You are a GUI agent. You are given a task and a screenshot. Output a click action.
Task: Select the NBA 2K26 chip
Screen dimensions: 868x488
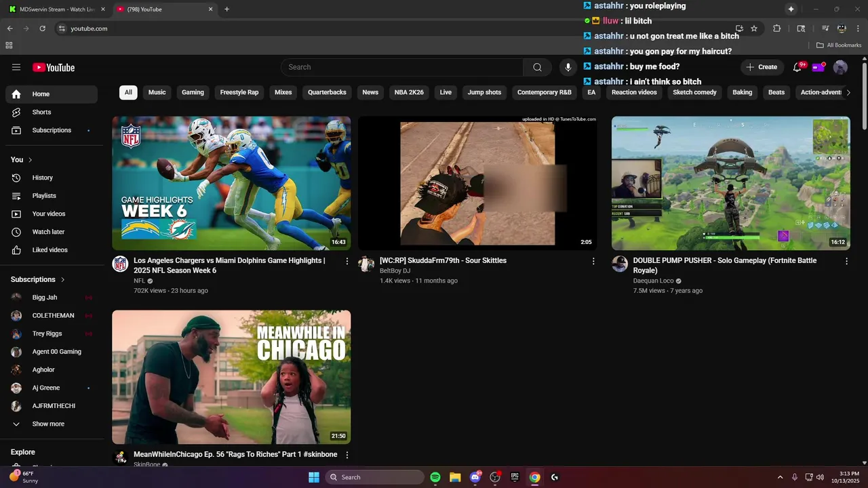click(x=409, y=92)
